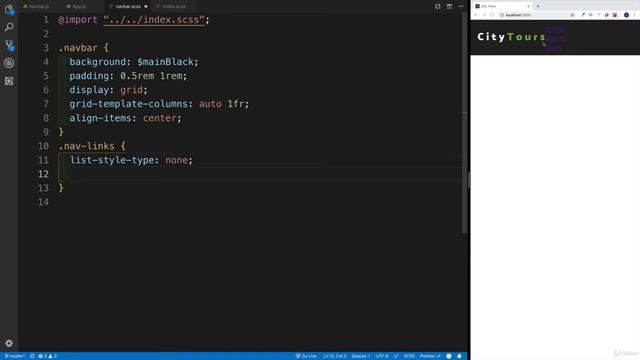Click the browser forward arrow
640x360 pixels.
click(484, 15)
